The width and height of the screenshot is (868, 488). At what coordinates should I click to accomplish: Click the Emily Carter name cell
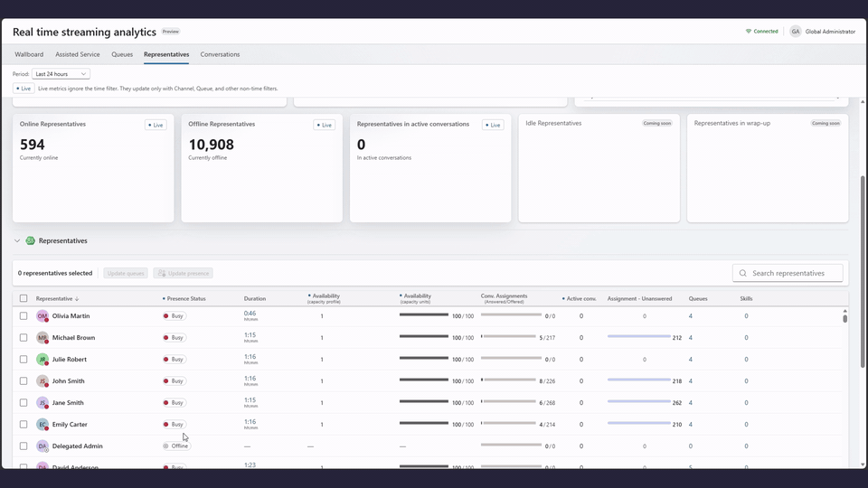pyautogui.click(x=70, y=425)
